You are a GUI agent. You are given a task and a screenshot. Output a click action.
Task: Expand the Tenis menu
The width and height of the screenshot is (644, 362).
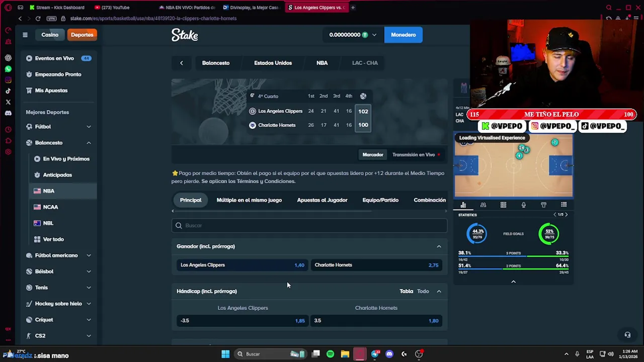point(89,288)
